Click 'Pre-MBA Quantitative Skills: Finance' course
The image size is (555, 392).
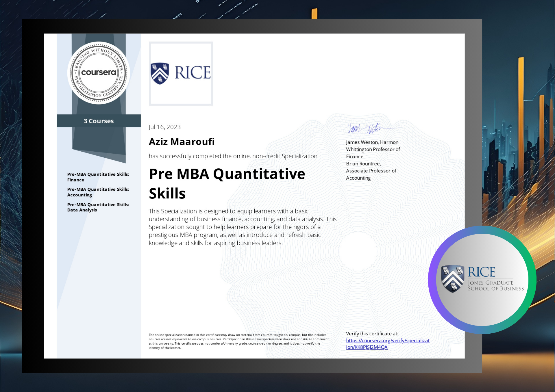(x=98, y=177)
